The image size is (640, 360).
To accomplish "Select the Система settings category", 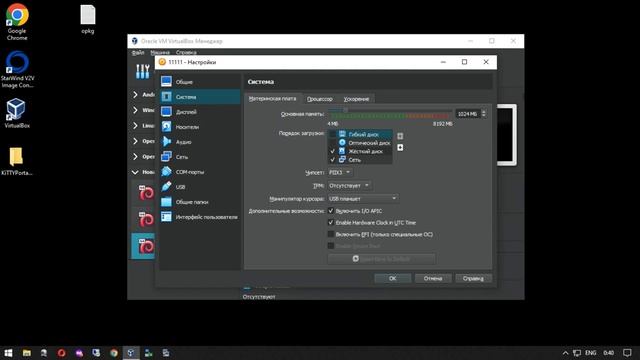I will (x=200, y=97).
